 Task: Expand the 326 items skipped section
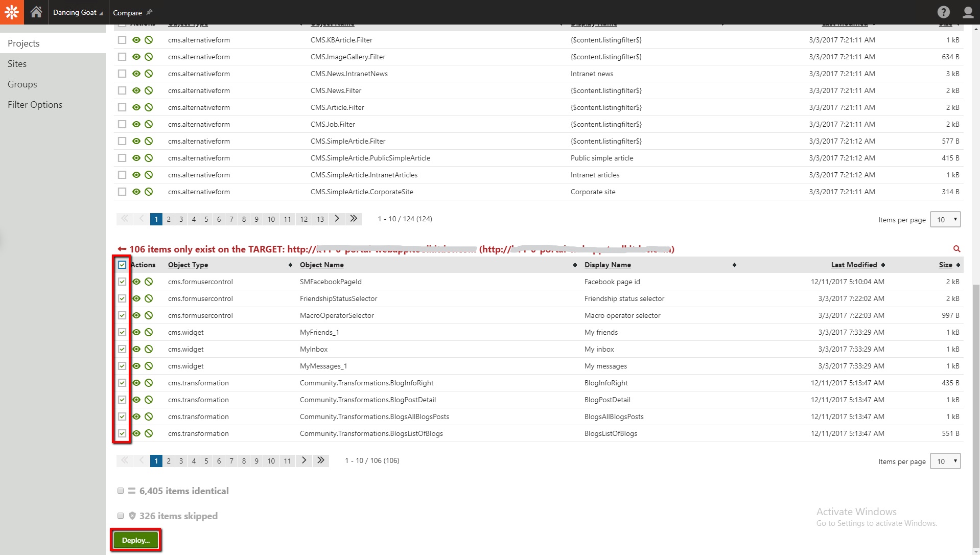(x=178, y=516)
